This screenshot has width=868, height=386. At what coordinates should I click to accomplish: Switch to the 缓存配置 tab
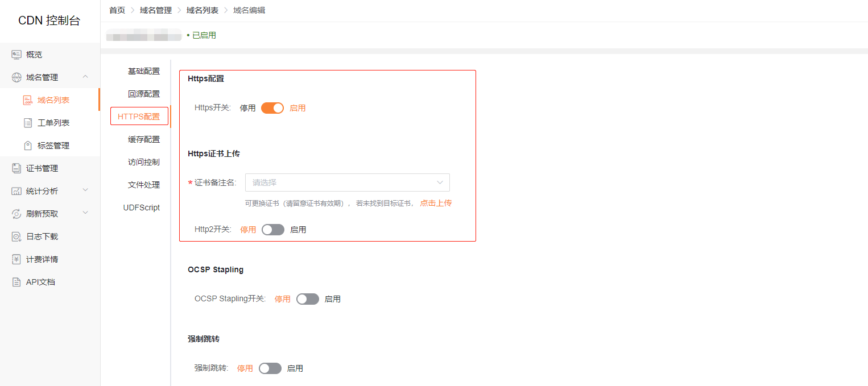point(144,139)
